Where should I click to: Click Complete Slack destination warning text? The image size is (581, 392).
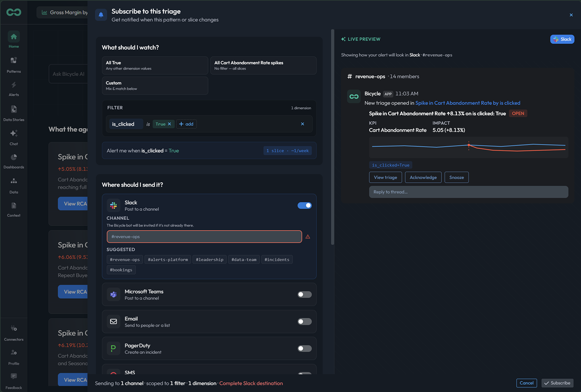coord(251,384)
